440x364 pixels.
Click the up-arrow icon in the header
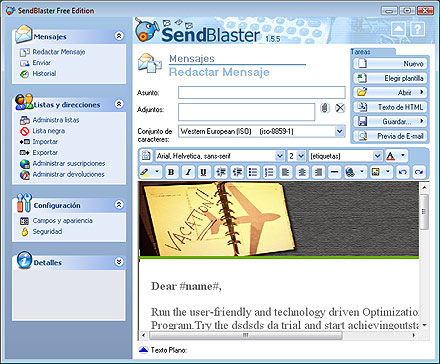398,29
